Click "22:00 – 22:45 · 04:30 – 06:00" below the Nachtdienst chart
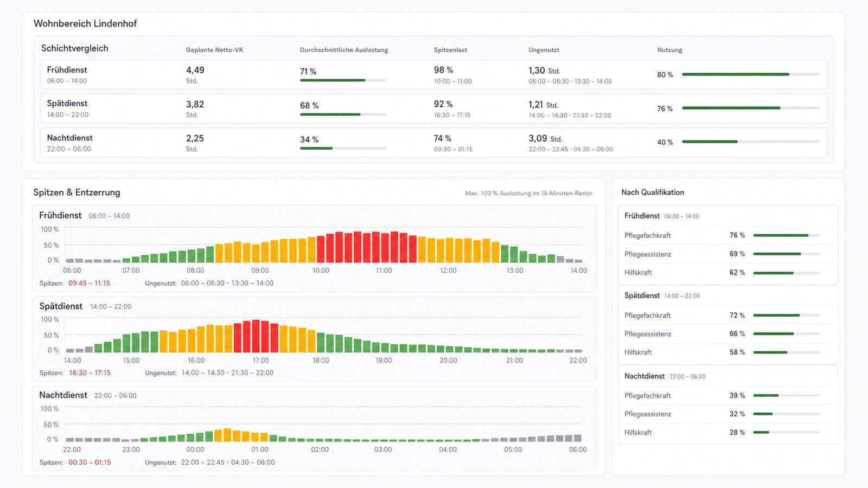Image resolution: width=868 pixels, height=488 pixels. (x=228, y=463)
